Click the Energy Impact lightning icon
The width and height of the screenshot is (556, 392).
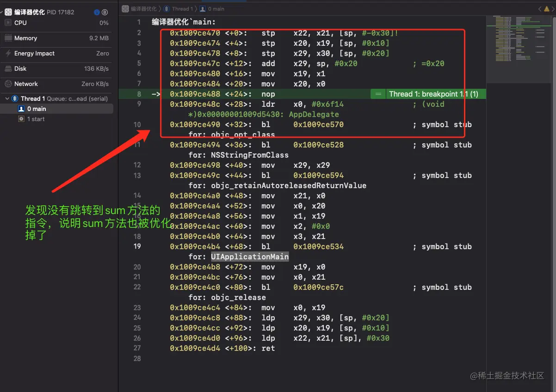coord(8,54)
